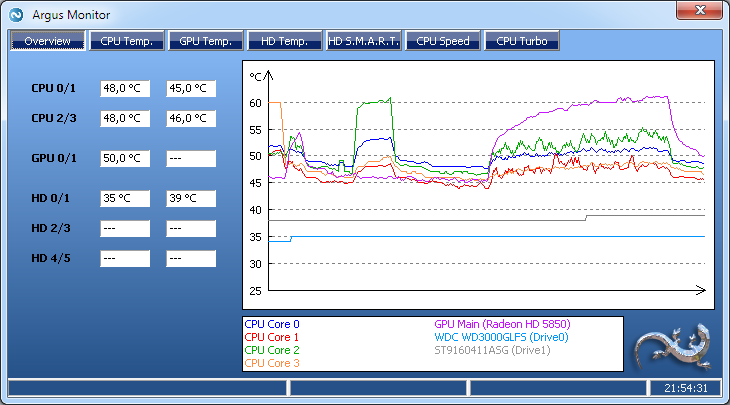Switch to the CPU Temp. tab
This screenshot has width=730, height=405.
coord(127,41)
